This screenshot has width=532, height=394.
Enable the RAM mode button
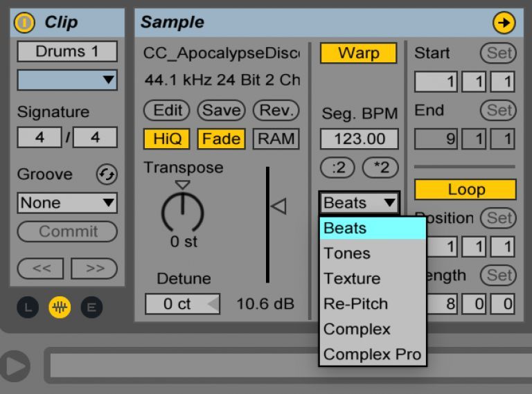[276, 138]
